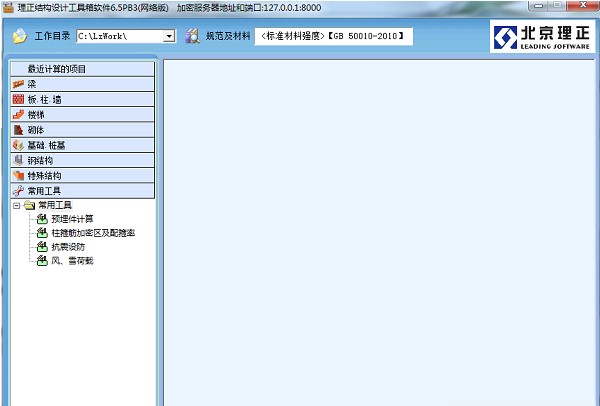Viewport: 600px width, 406px height.
Task: Select the 常用工具 category header
Action: pos(83,191)
